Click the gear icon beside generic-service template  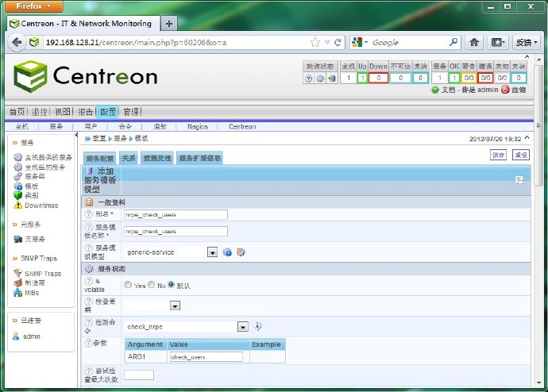[241, 252]
